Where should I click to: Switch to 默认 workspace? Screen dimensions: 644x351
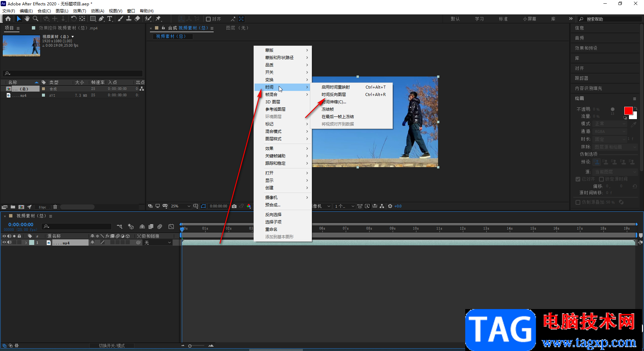click(x=455, y=19)
